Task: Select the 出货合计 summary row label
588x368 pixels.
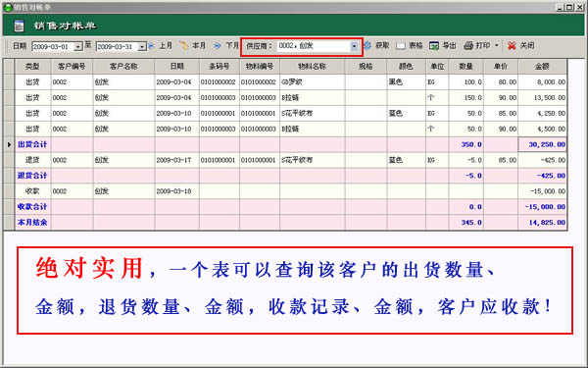Action: tap(32, 144)
